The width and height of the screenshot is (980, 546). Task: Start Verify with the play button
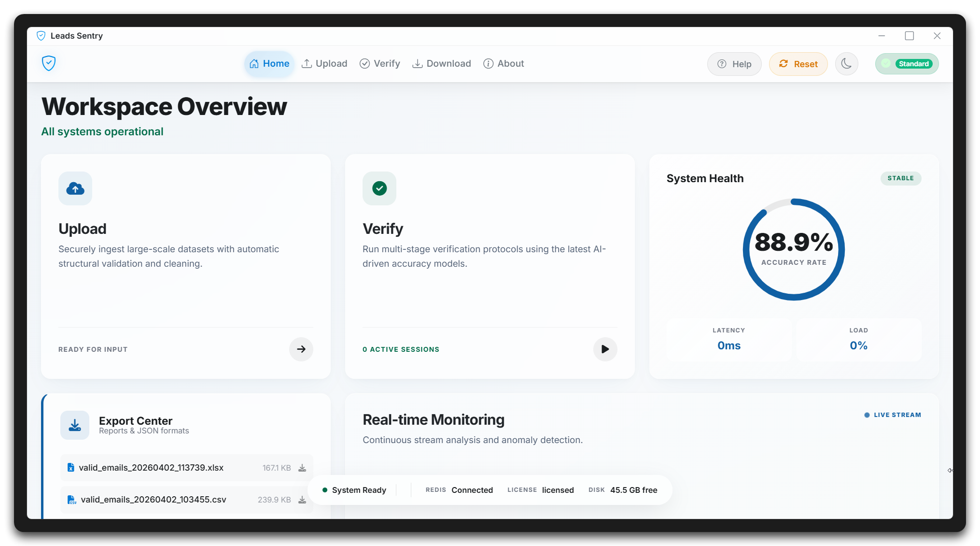pyautogui.click(x=605, y=349)
